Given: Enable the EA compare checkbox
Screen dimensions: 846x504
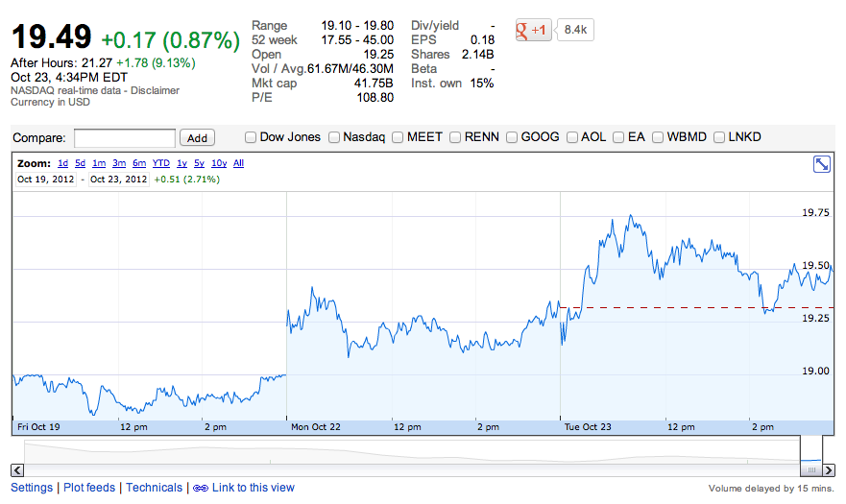Looking at the screenshot, I should pyautogui.click(x=618, y=137).
